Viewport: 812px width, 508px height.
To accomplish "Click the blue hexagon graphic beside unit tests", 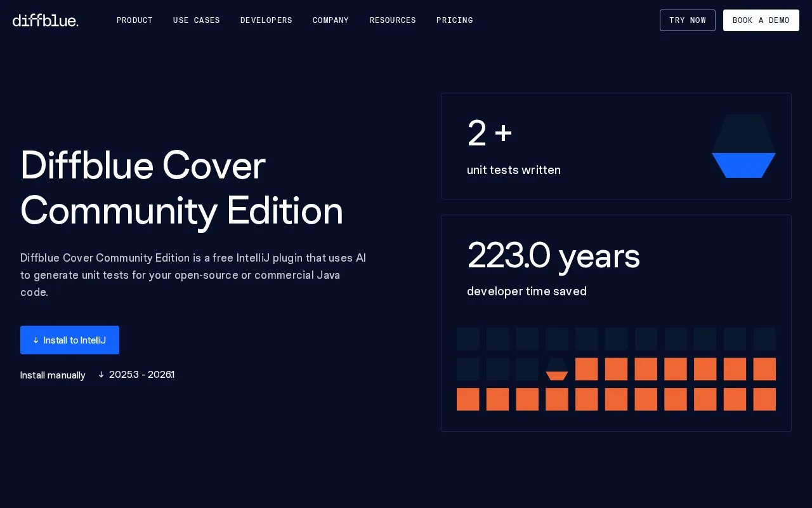I will (x=743, y=146).
